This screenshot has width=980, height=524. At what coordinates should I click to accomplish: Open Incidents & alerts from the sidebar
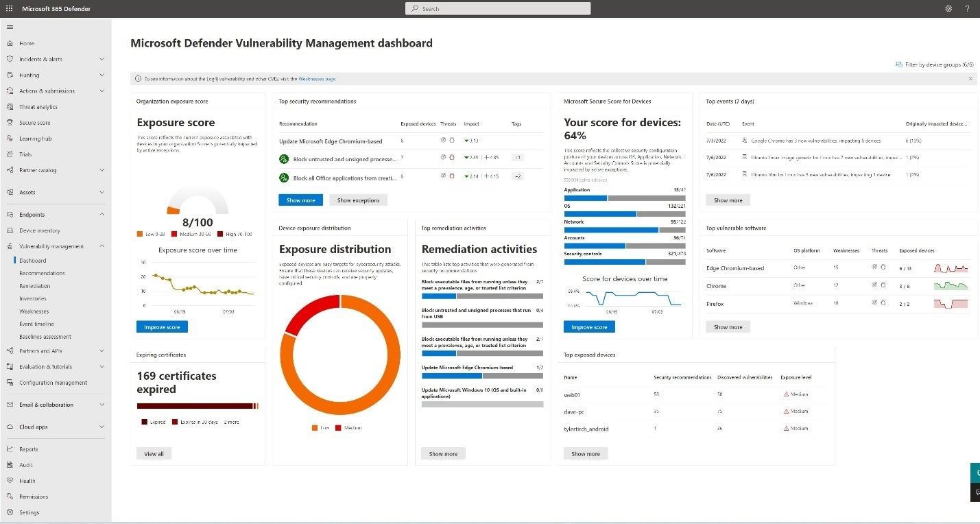tap(43, 59)
